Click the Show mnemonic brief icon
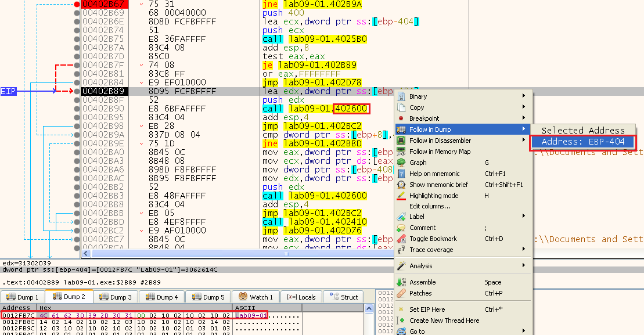The width and height of the screenshot is (644, 335). pos(401,185)
